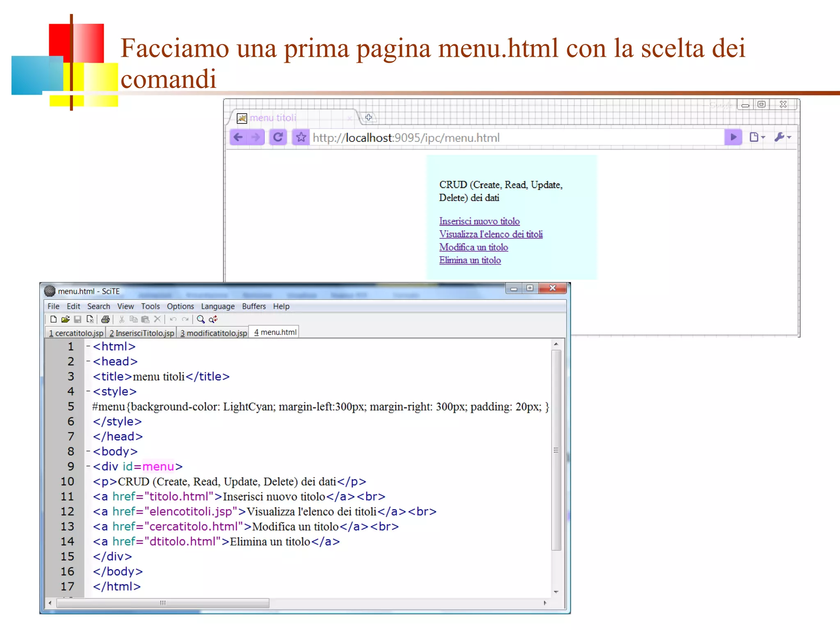Screen dimensions: 840x630
Task: Click the editor vertical scrollbar up arrow
Action: click(556, 344)
